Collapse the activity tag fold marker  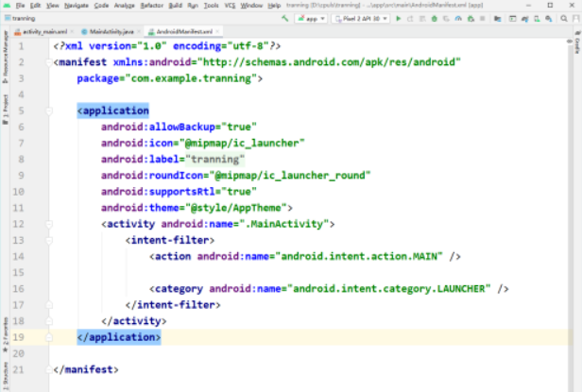coord(47,224)
